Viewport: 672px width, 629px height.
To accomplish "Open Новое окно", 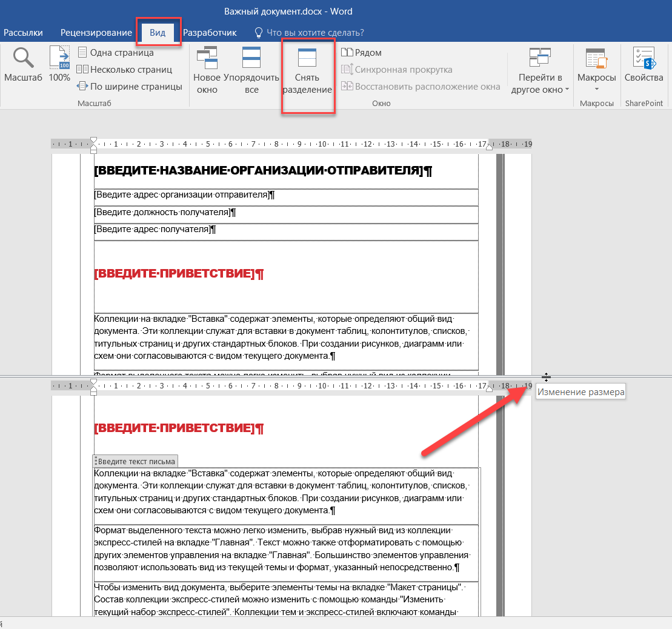I will (x=207, y=71).
